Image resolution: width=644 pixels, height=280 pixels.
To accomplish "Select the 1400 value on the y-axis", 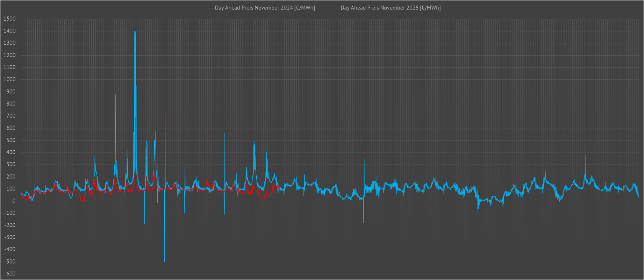I will (9, 31).
